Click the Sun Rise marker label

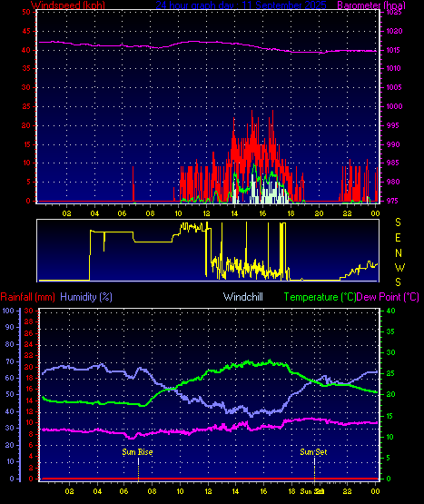click(137, 452)
